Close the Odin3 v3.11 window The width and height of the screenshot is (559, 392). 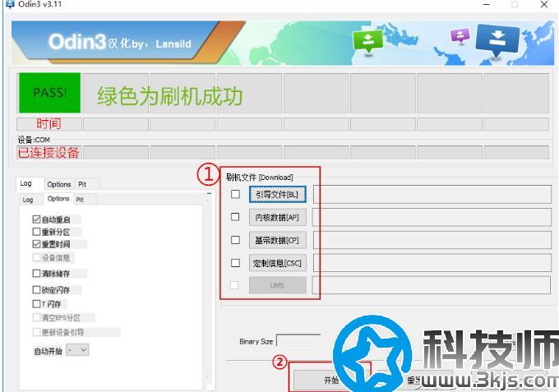[x=544, y=5]
